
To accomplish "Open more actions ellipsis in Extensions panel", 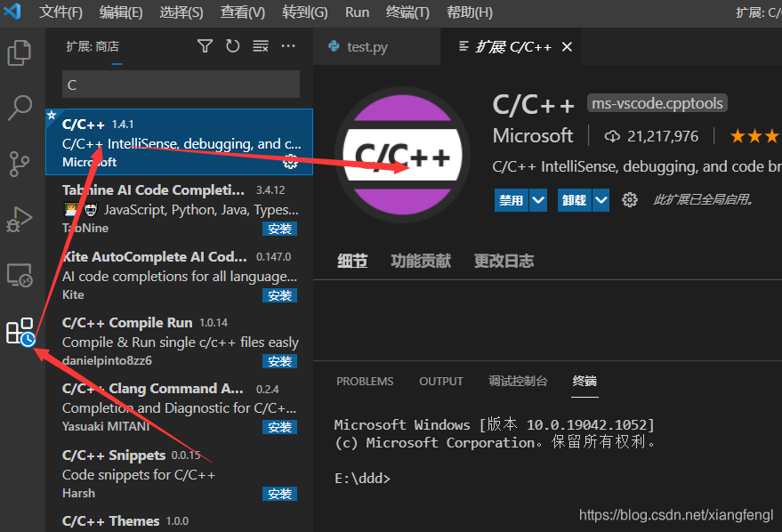I will (x=288, y=46).
